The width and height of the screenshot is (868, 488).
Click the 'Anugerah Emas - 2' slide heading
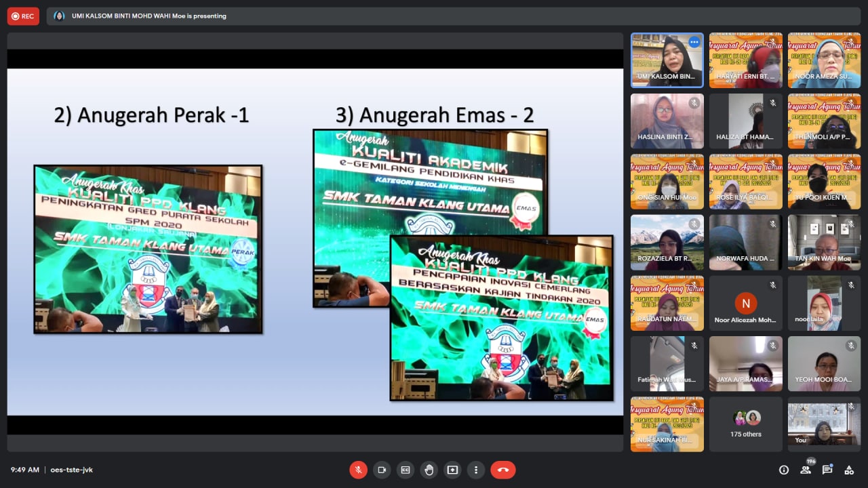coord(434,115)
